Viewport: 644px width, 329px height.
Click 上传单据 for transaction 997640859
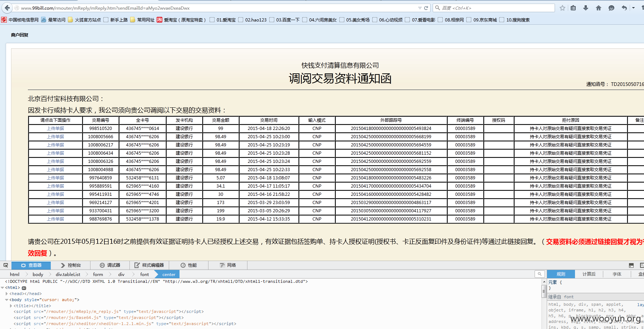tap(55, 178)
